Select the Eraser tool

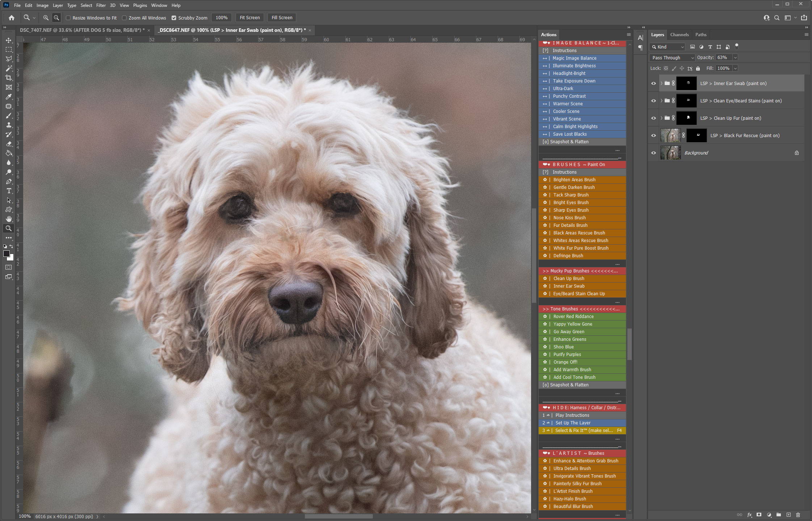click(9, 144)
